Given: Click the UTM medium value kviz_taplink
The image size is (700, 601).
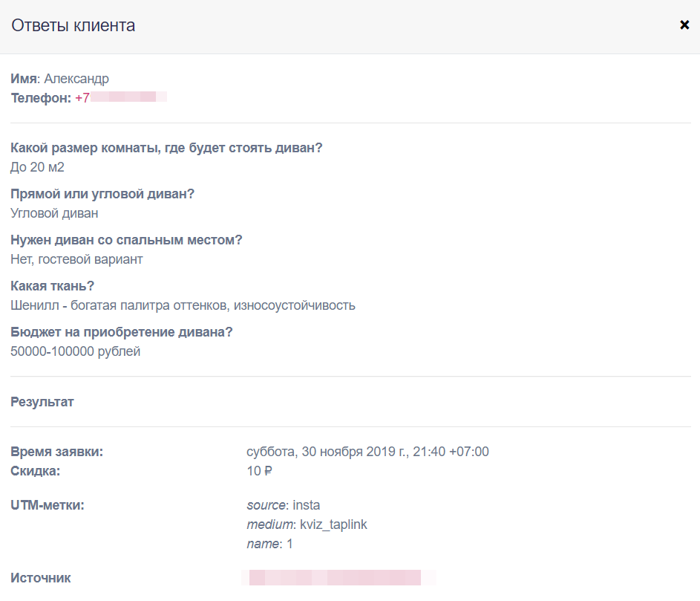Looking at the screenshot, I should (333, 525).
